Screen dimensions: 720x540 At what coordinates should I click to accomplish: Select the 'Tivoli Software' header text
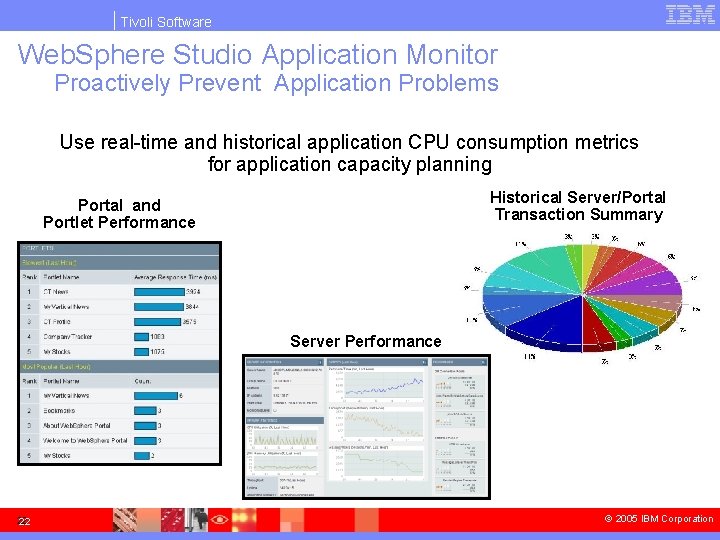[166, 22]
